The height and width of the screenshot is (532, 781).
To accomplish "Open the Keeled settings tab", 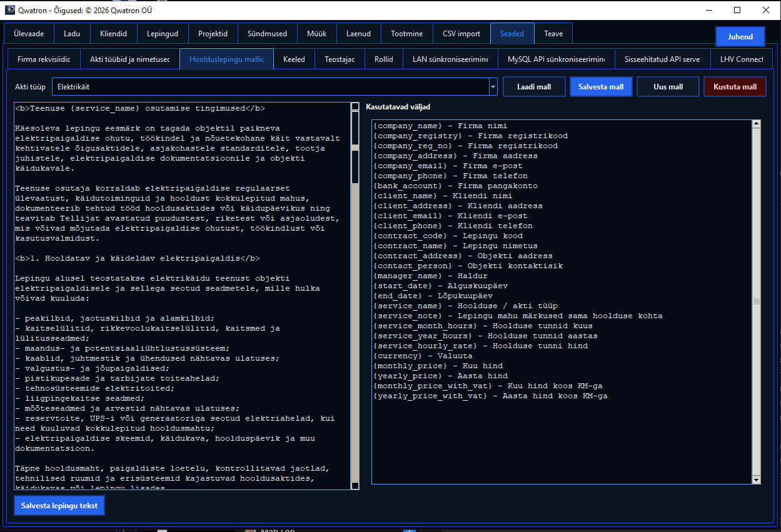I will click(294, 59).
